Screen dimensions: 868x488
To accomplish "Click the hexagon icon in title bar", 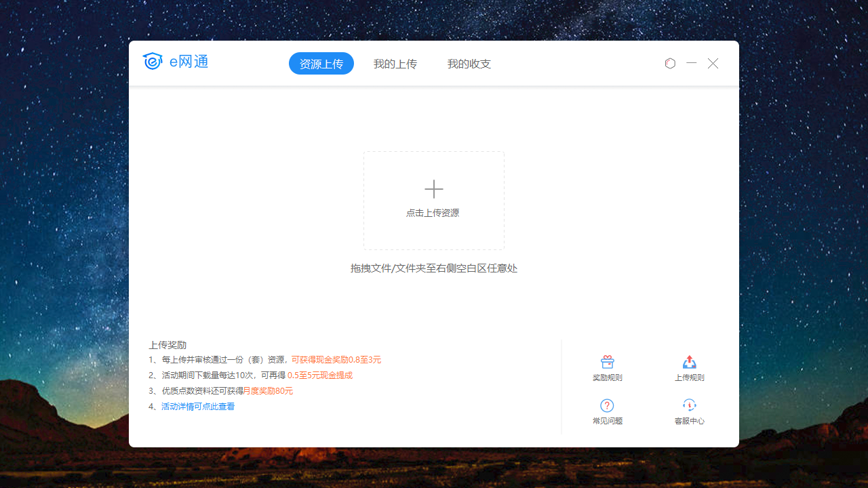I will click(x=670, y=63).
